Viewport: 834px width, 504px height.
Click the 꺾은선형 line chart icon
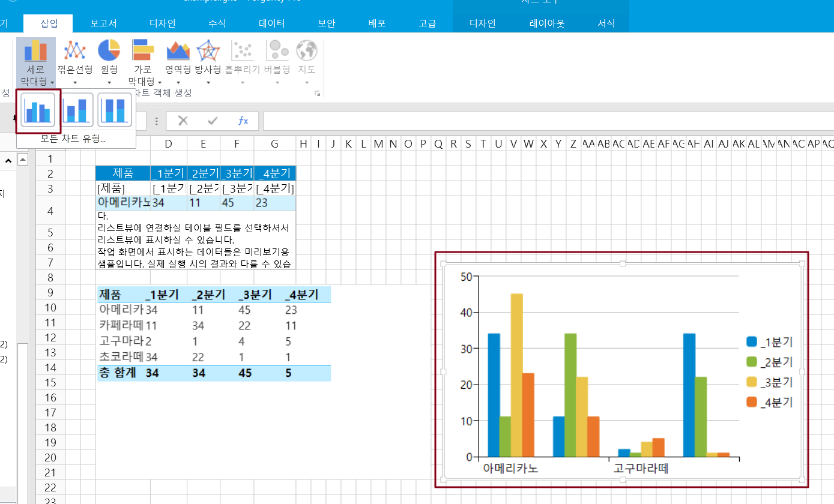pyautogui.click(x=75, y=50)
